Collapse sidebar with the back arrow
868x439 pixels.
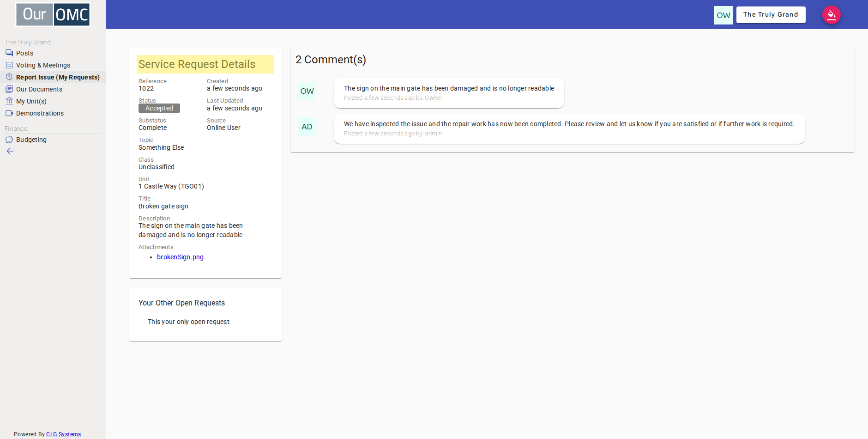click(x=10, y=152)
